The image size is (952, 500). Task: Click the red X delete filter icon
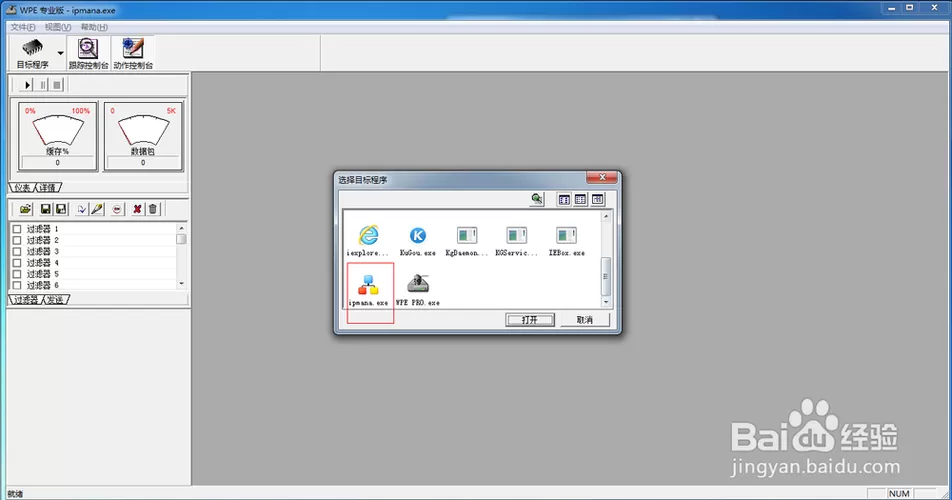(137, 209)
